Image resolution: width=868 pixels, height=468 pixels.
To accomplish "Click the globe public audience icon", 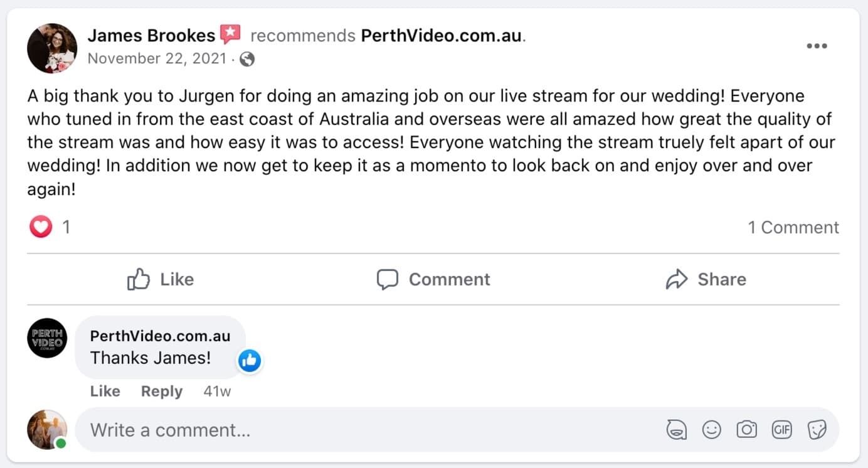I will click(248, 59).
